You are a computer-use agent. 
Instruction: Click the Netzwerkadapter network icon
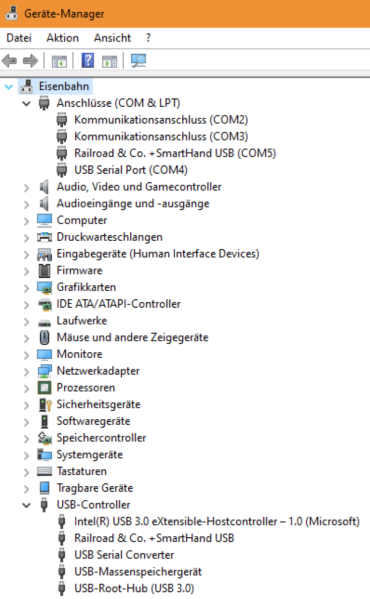(x=44, y=371)
